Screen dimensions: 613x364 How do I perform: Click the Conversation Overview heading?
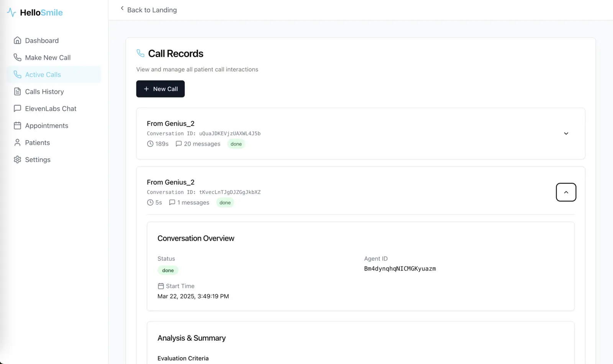pos(196,238)
